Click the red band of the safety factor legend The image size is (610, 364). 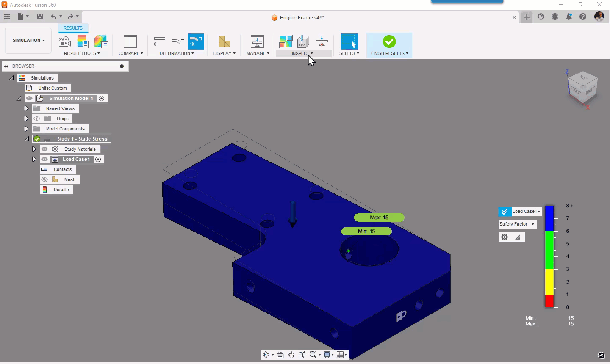click(x=549, y=301)
